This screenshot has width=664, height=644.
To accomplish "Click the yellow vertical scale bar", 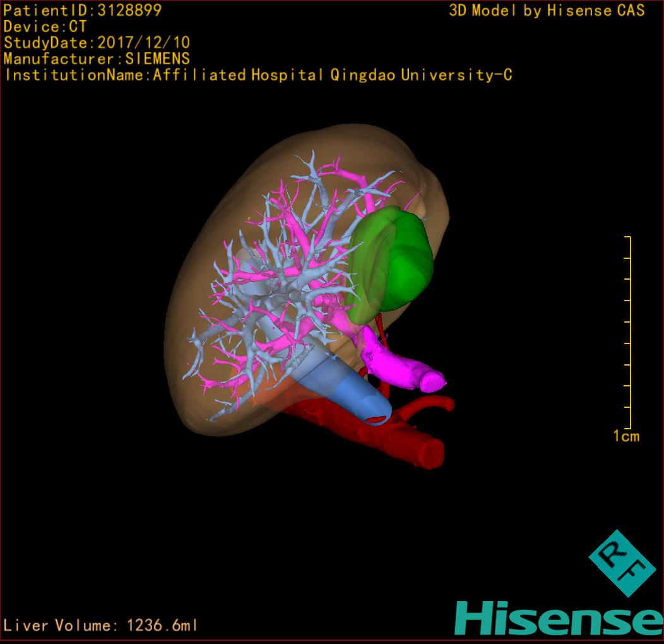I will [629, 332].
